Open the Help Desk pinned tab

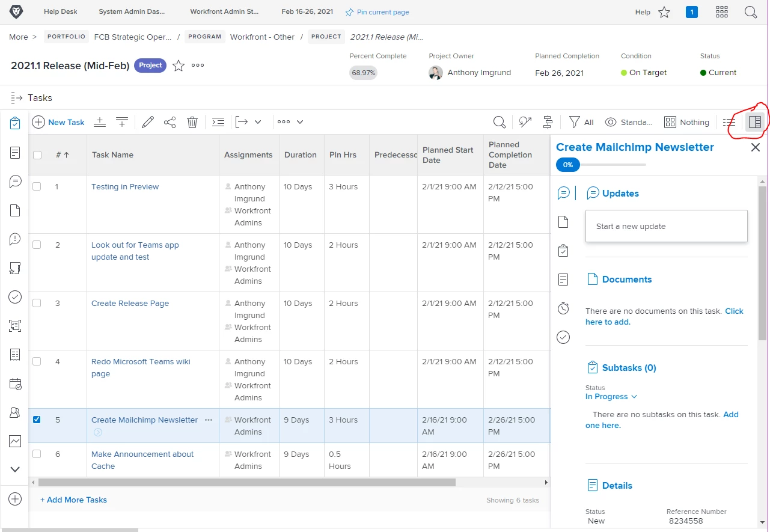pyautogui.click(x=62, y=12)
